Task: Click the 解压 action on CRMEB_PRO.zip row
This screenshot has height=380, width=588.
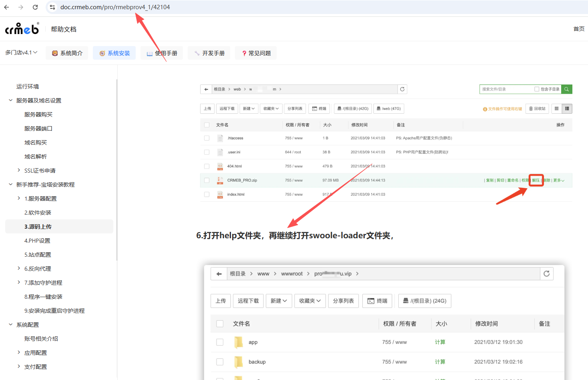Action: [536, 180]
